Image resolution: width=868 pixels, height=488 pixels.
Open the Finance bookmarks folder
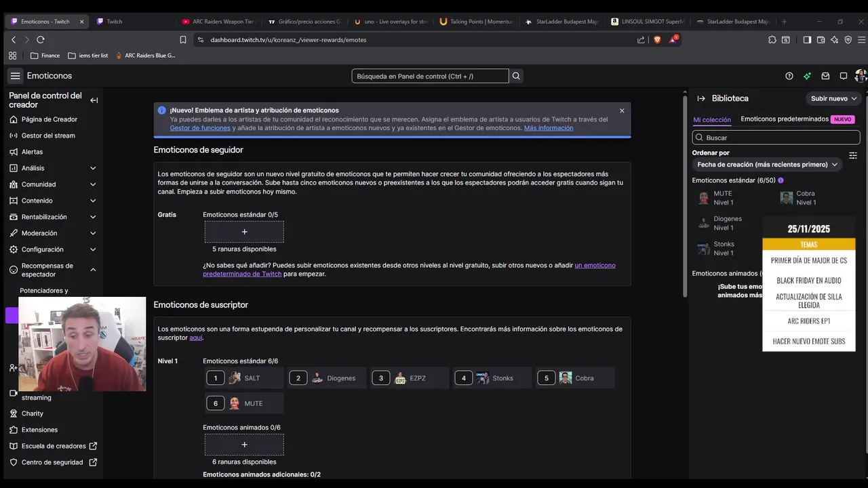pyautogui.click(x=45, y=56)
